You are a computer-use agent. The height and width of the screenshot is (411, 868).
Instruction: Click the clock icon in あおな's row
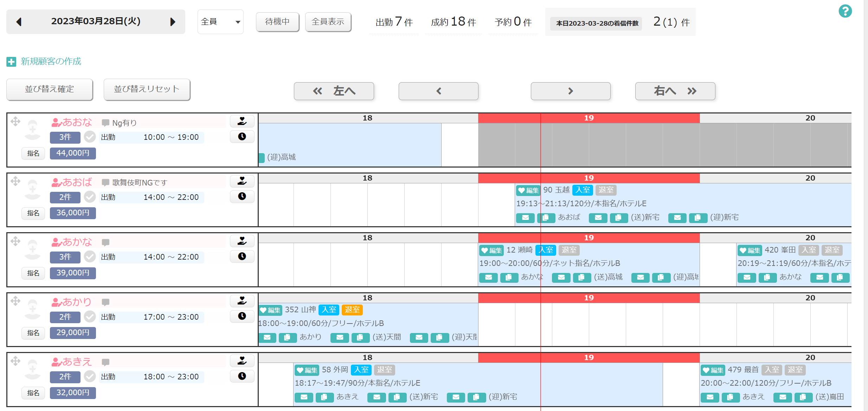click(242, 137)
